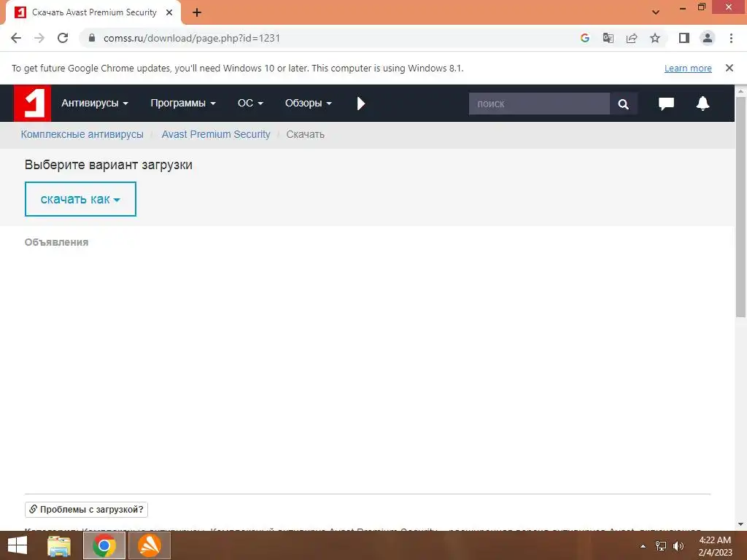Click the browser forward arrow

pyautogui.click(x=39, y=38)
